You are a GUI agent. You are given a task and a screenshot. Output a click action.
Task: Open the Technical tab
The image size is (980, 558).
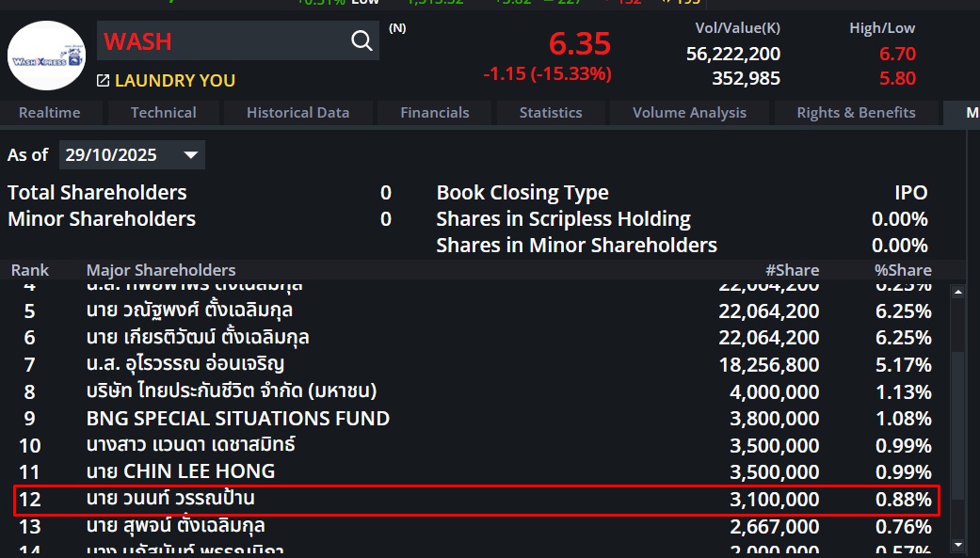tap(163, 113)
